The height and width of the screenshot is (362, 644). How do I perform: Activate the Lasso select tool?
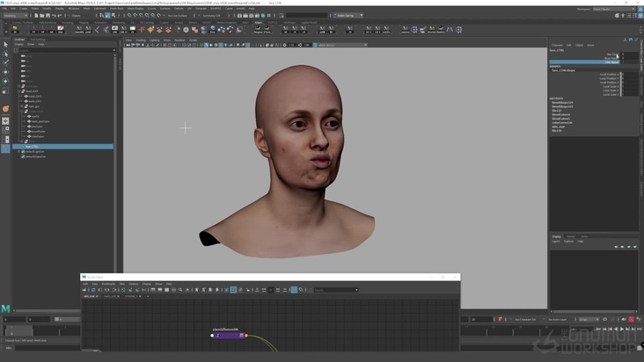pyautogui.click(x=5, y=54)
